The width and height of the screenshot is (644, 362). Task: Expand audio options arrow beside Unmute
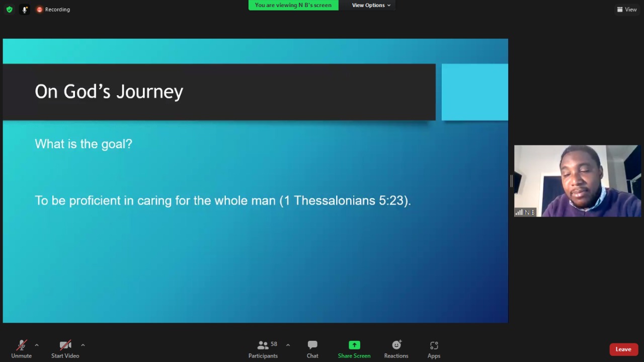coord(37,345)
